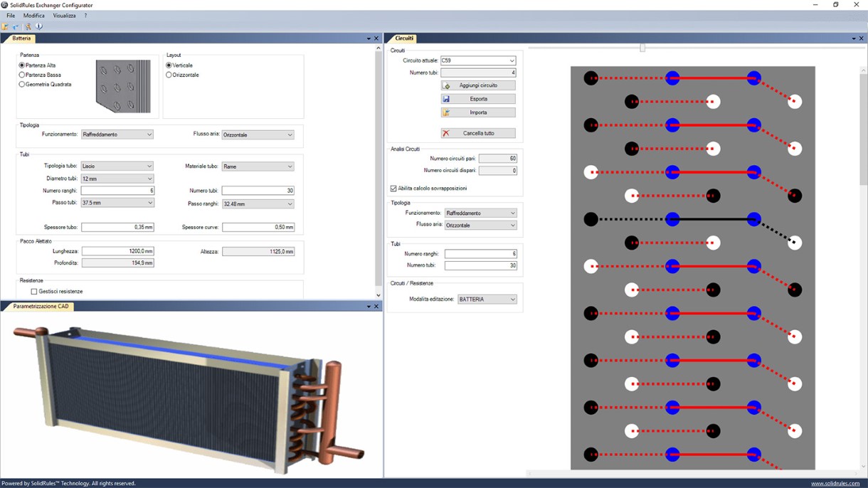Click Aggiungi circuito button
This screenshot has height=488, width=868.
tap(478, 85)
